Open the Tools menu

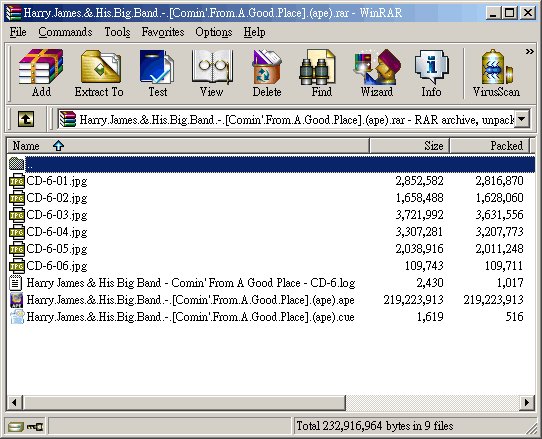(x=118, y=32)
